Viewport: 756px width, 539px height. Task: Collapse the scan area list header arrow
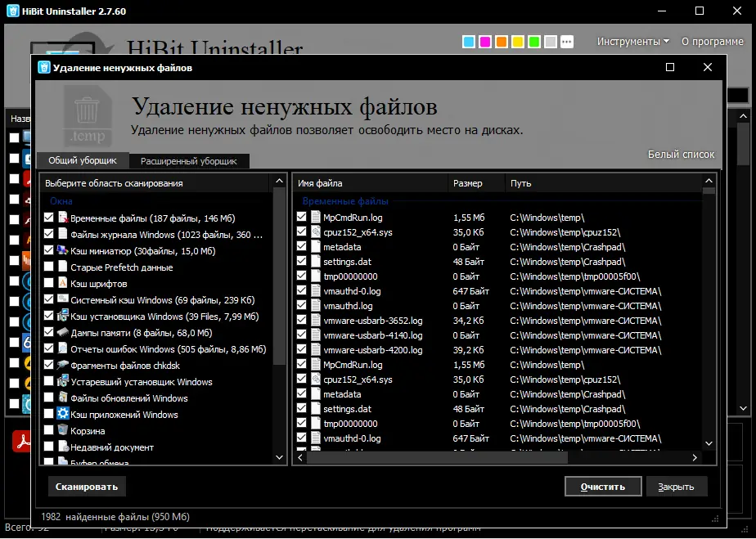(279, 182)
